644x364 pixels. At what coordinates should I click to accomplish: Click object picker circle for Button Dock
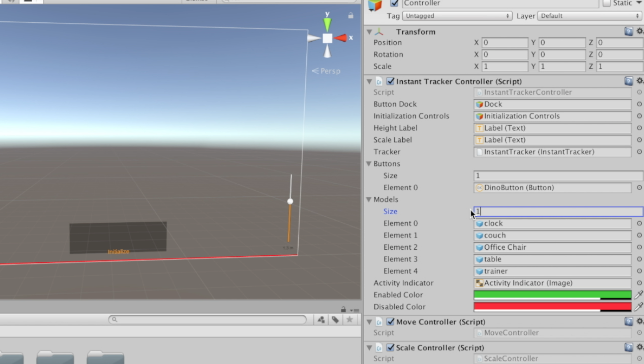(639, 104)
